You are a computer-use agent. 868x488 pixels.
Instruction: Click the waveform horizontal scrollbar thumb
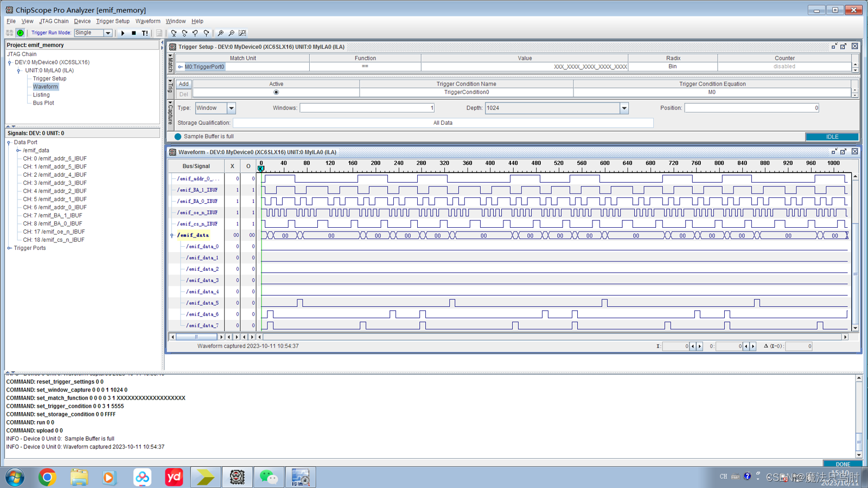(x=196, y=337)
